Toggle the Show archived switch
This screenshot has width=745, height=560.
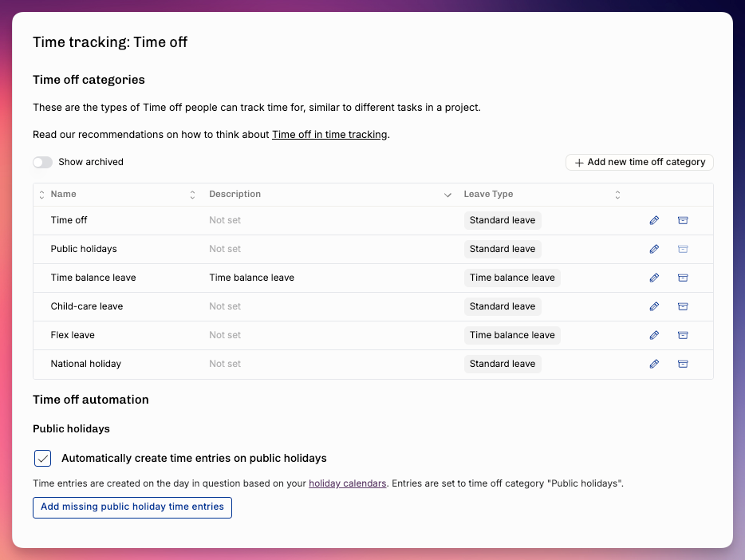point(43,163)
